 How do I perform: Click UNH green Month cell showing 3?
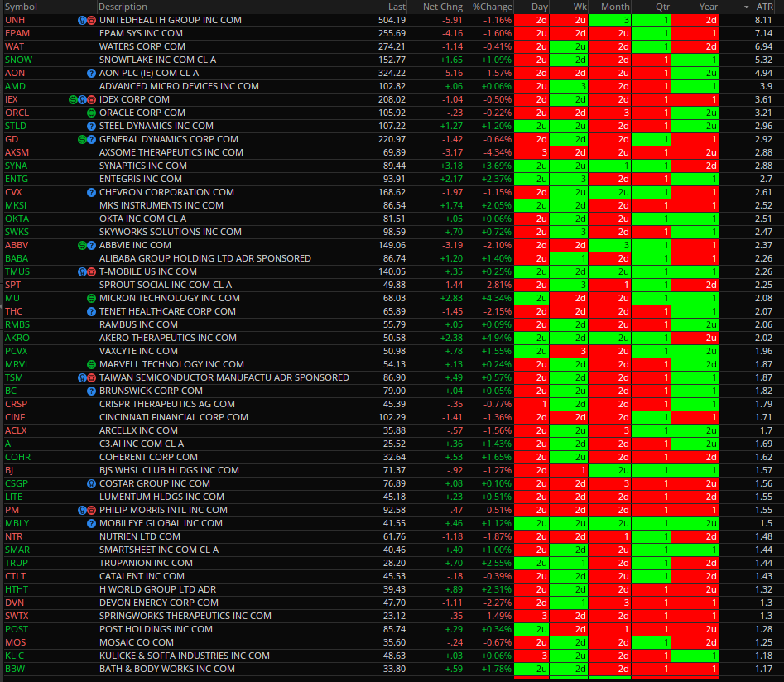point(610,21)
